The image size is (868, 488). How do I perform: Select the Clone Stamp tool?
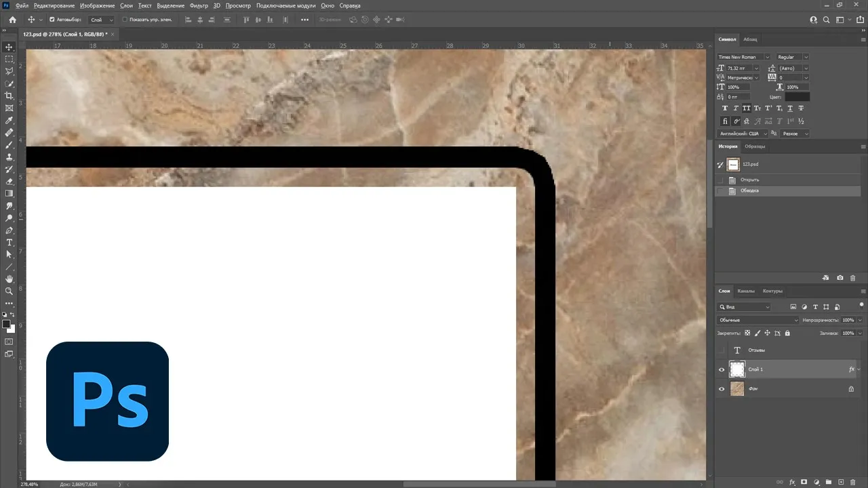[x=9, y=157]
